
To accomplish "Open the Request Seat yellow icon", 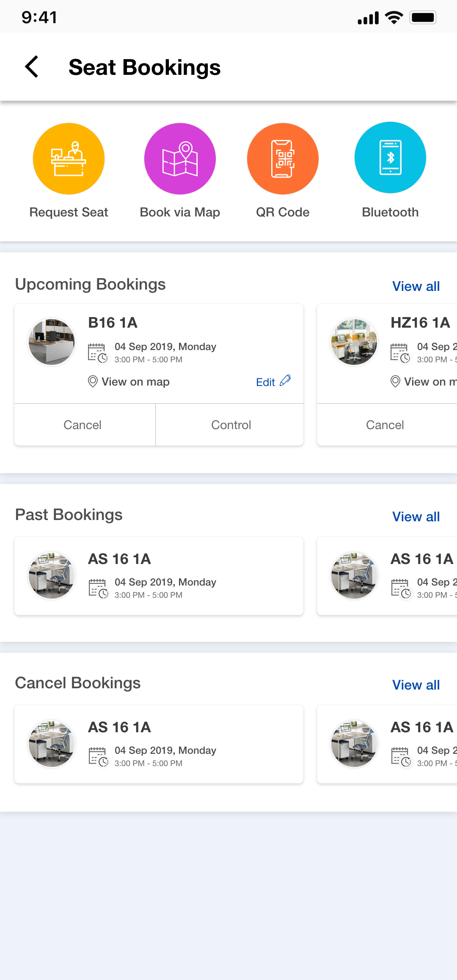I will pos(69,159).
